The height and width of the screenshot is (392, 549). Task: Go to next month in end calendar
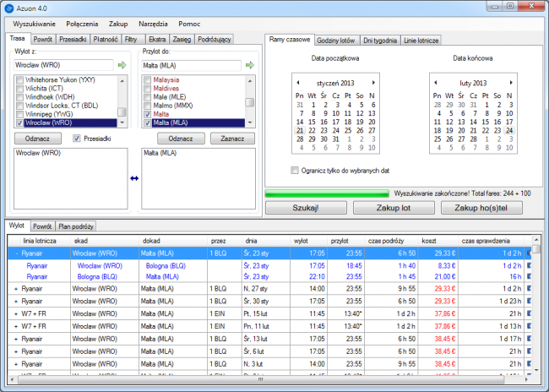coord(513,83)
